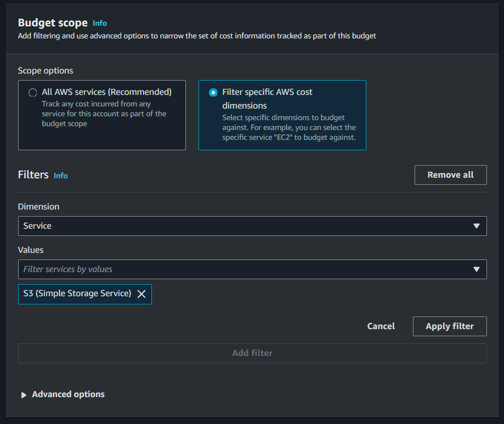Click the All AWS services option description text

[x=104, y=114]
